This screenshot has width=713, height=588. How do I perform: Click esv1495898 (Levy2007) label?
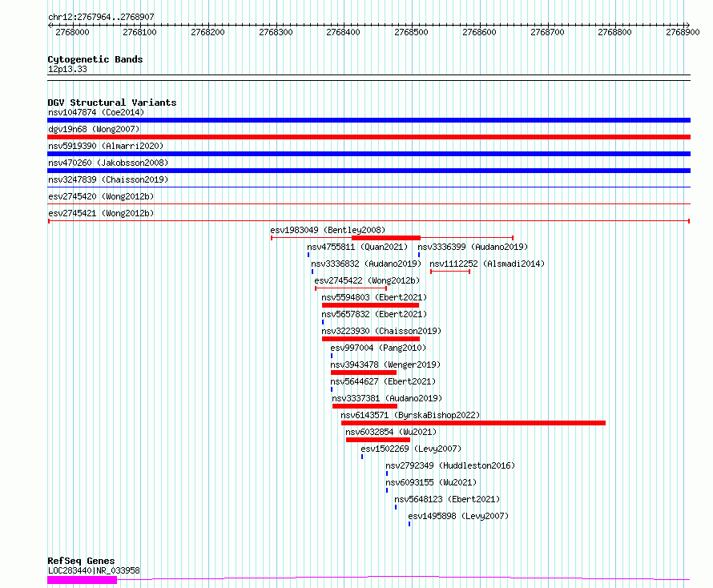click(458, 516)
